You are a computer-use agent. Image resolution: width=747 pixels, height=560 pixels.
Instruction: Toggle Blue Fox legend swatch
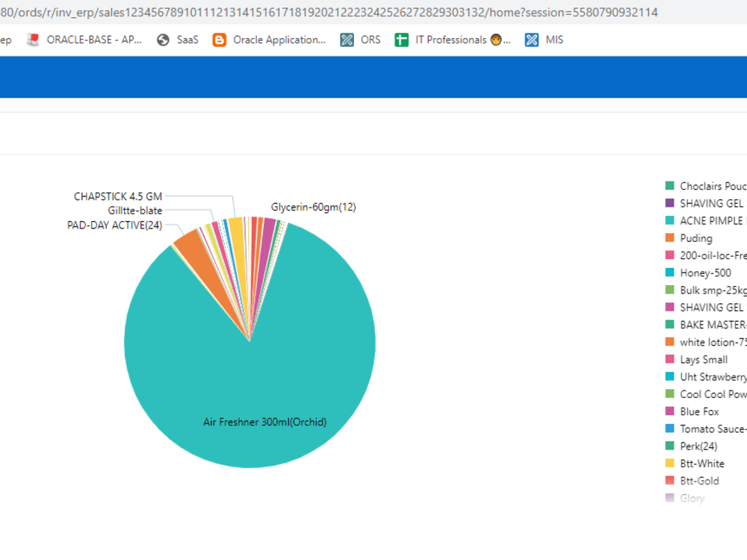pyautogui.click(x=670, y=411)
